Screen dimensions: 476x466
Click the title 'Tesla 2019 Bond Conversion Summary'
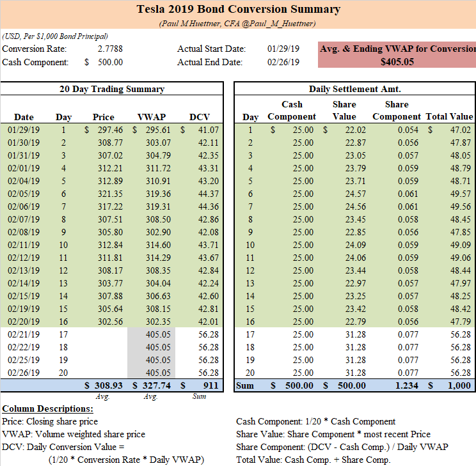(238, 9)
